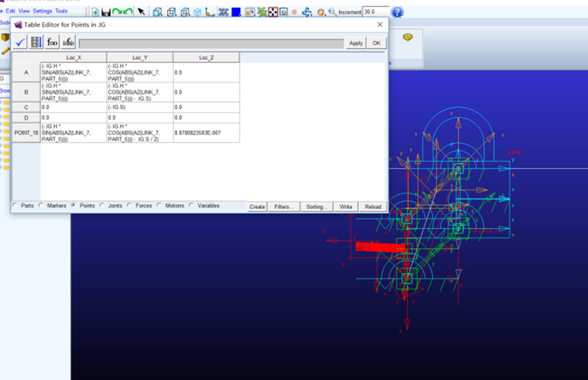Viewport: 588px width, 380px height.
Task: Open the Sorting... options
Action: [x=316, y=207]
